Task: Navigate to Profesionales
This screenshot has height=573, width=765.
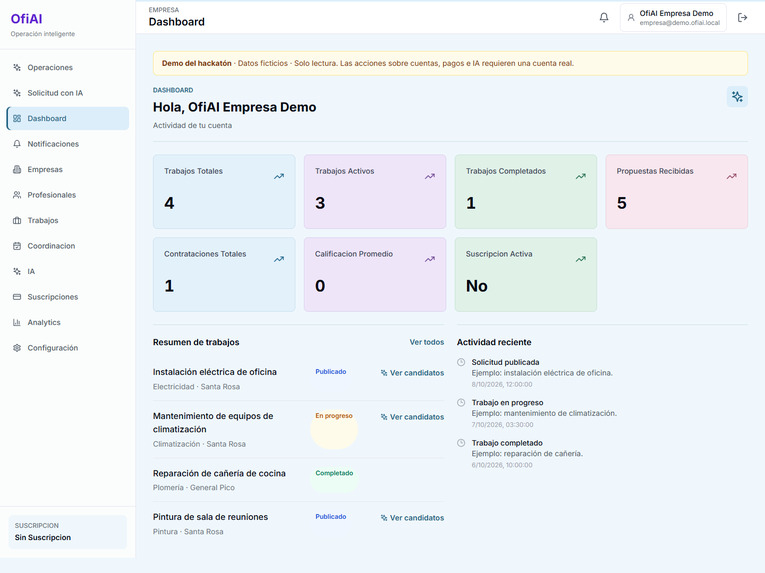Action: pyautogui.click(x=67, y=195)
